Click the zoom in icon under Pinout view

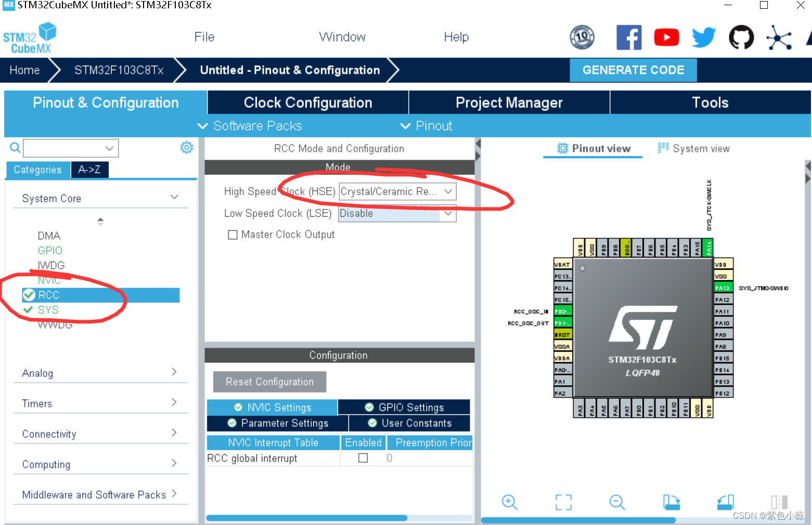pos(509,502)
